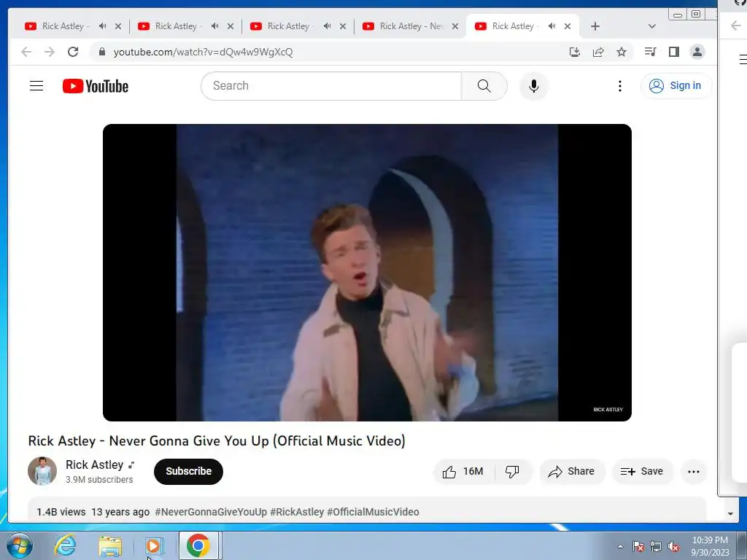Click #OfficialMusicVideo hashtag
Viewport: 747px width, 560px height.
coord(373,512)
